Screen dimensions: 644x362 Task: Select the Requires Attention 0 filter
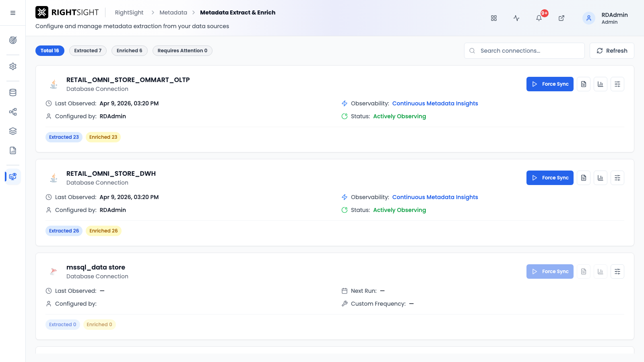pos(182,51)
